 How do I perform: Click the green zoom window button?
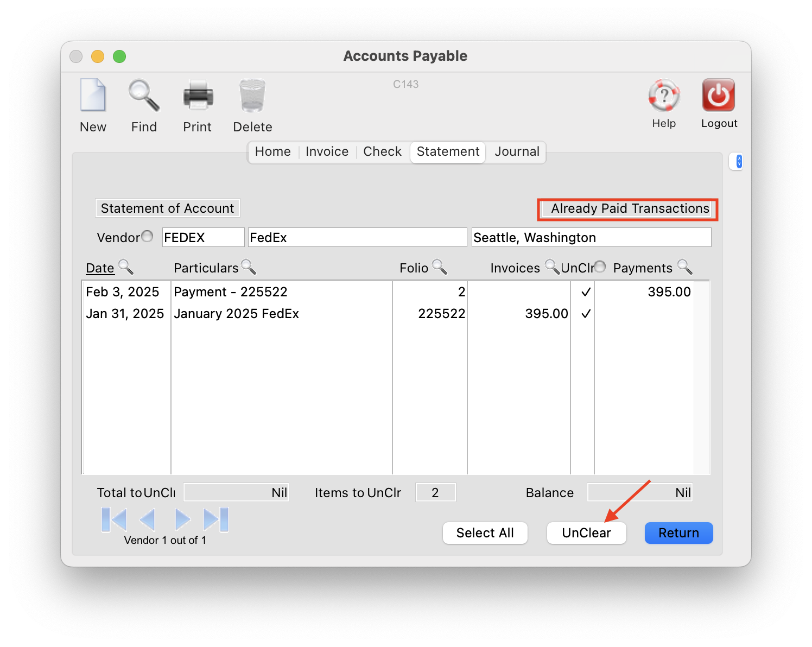point(119,56)
